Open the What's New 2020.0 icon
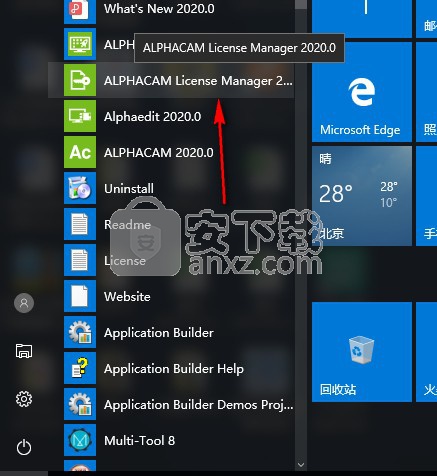Viewport: 437px width, 476px height. coord(80,11)
